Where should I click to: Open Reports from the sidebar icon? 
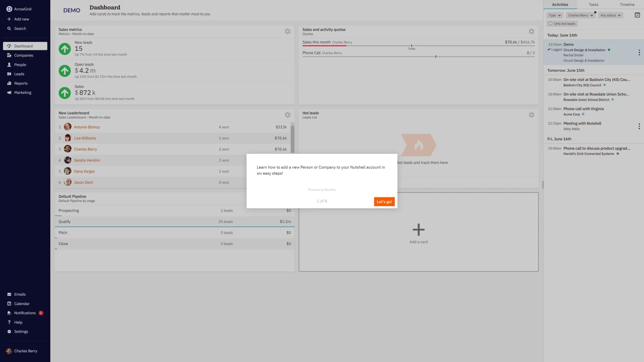tap(9, 83)
